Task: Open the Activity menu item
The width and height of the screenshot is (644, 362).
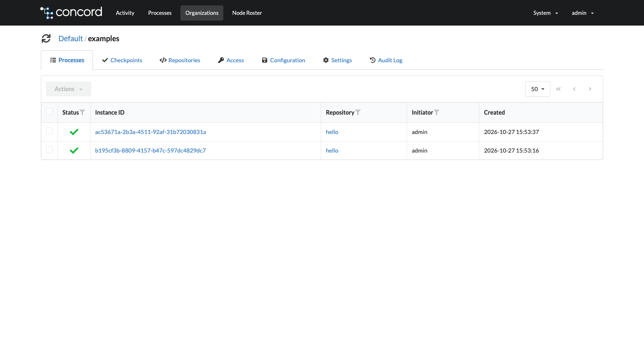Action: click(125, 13)
